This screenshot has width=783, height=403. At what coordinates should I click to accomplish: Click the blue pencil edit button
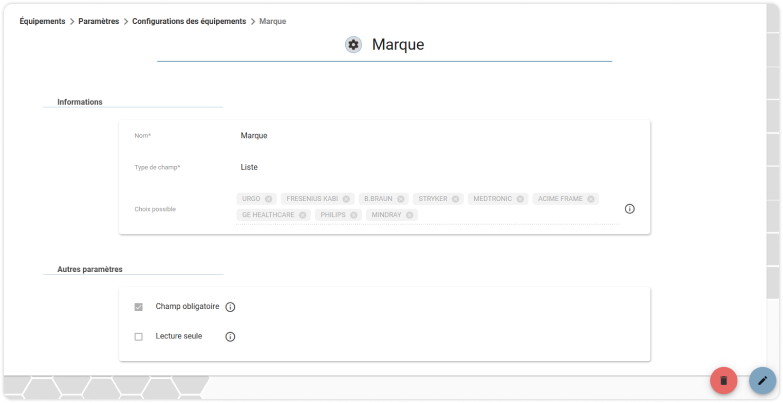pyautogui.click(x=762, y=381)
